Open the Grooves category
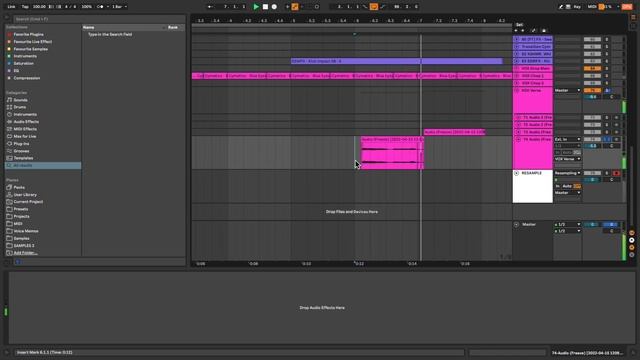This screenshot has width=640, height=360. (x=21, y=151)
